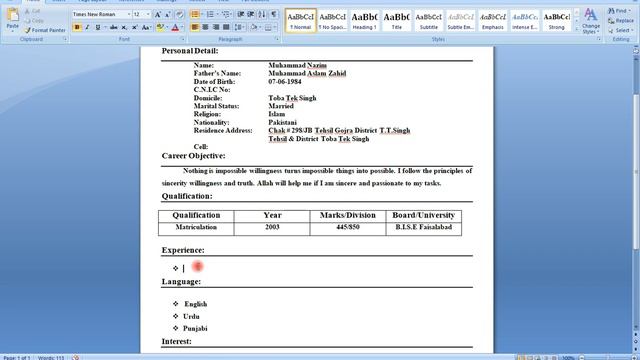The width and height of the screenshot is (640, 360).
Task: Click the Increase Indent icon
Action: 251,15
